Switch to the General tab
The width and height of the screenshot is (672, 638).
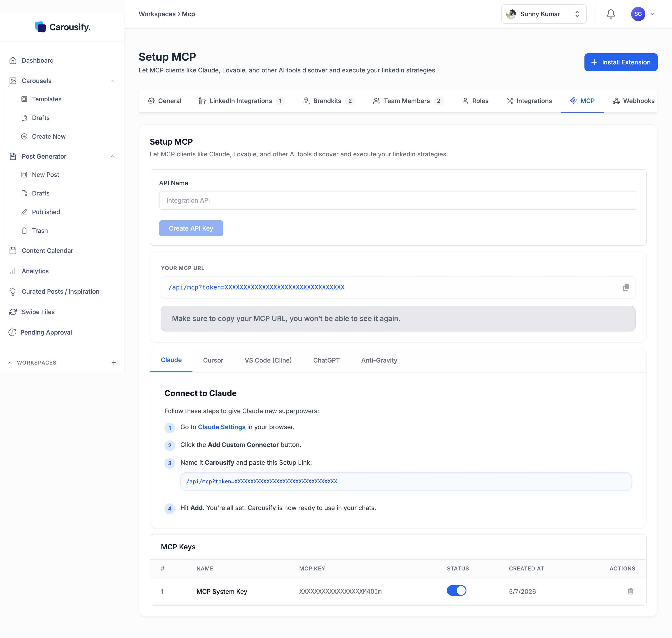click(x=165, y=101)
